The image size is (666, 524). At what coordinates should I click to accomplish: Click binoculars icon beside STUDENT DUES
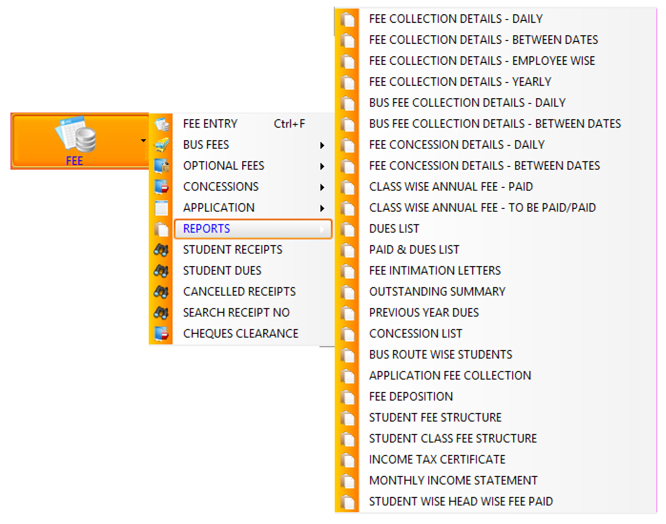tap(161, 271)
